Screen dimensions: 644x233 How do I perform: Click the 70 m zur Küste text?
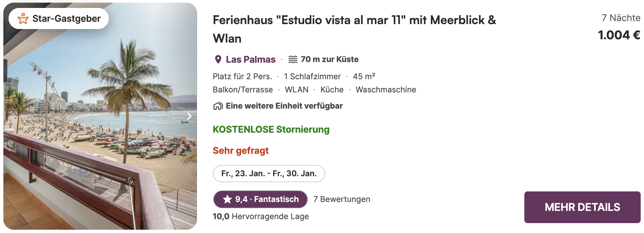coord(330,59)
